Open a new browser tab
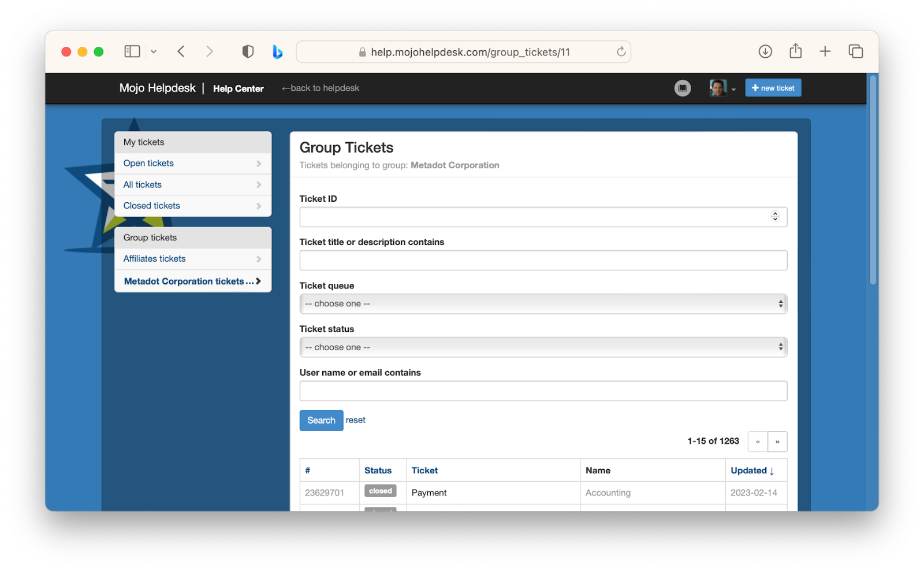 click(825, 51)
